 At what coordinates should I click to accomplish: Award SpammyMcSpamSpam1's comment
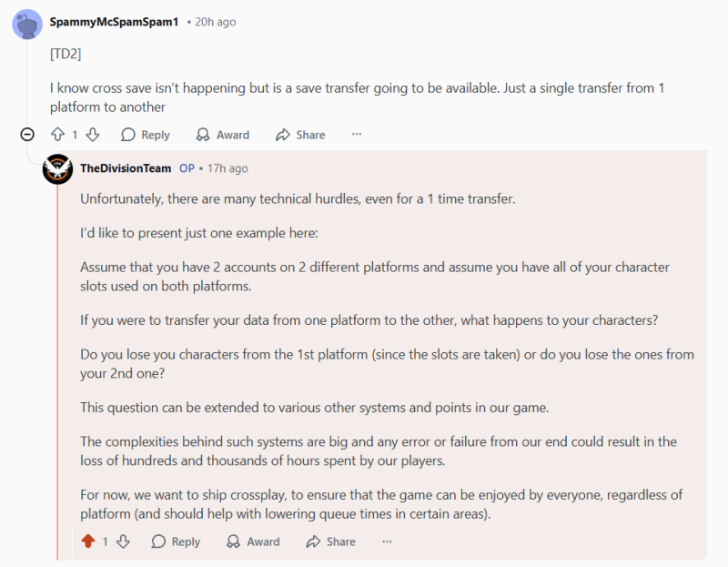coord(223,135)
